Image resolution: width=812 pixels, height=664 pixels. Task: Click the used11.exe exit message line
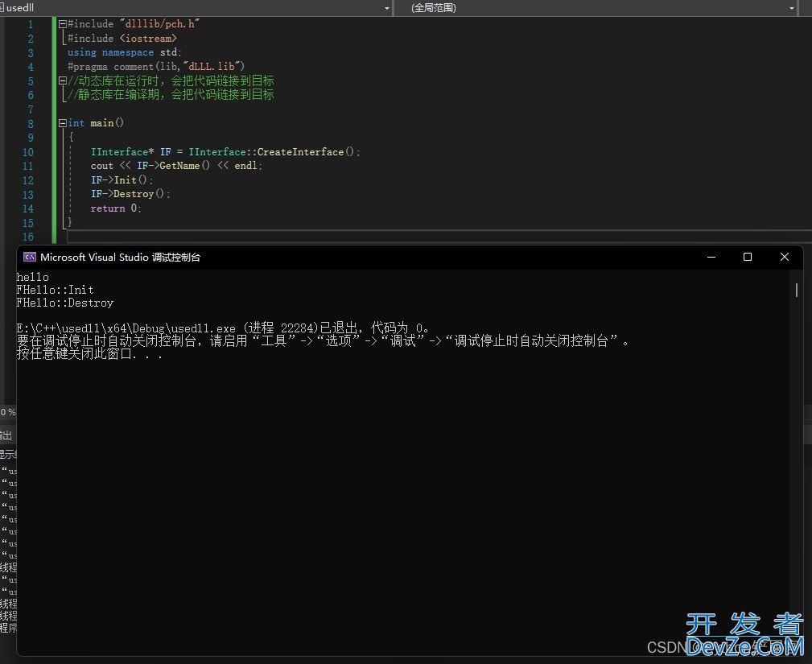coord(223,328)
